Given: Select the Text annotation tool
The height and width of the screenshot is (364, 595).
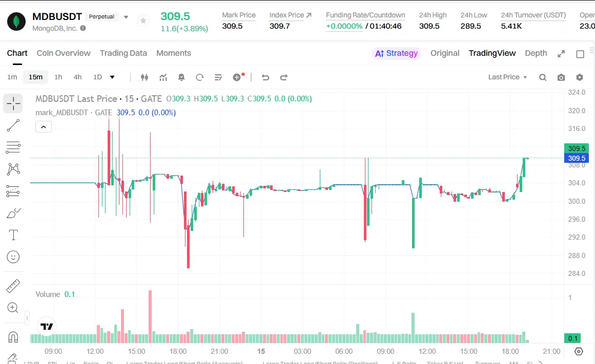Looking at the screenshot, I should coord(13,235).
